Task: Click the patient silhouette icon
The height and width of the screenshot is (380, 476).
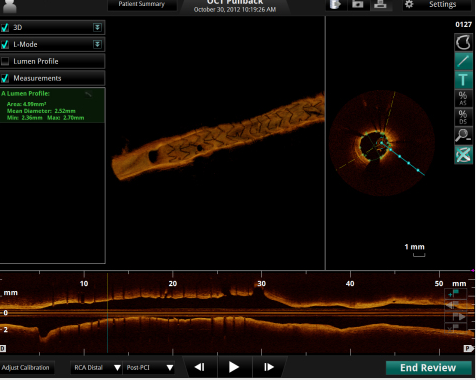Action: tap(9, 6)
